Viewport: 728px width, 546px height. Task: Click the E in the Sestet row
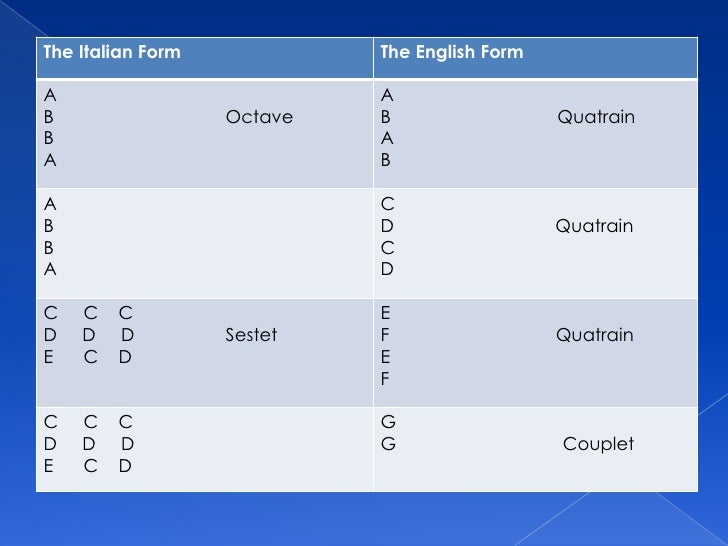[48, 357]
